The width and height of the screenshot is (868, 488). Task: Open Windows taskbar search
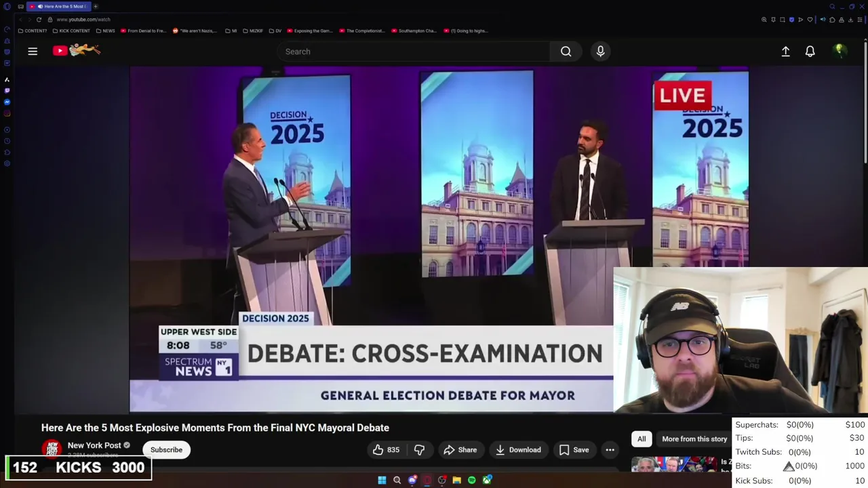click(x=397, y=480)
